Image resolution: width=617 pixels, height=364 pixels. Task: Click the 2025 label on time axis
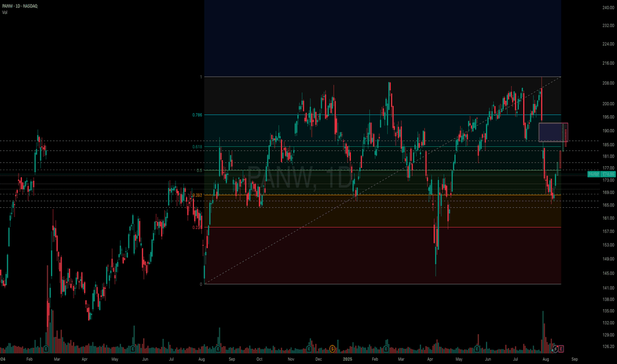347,359
